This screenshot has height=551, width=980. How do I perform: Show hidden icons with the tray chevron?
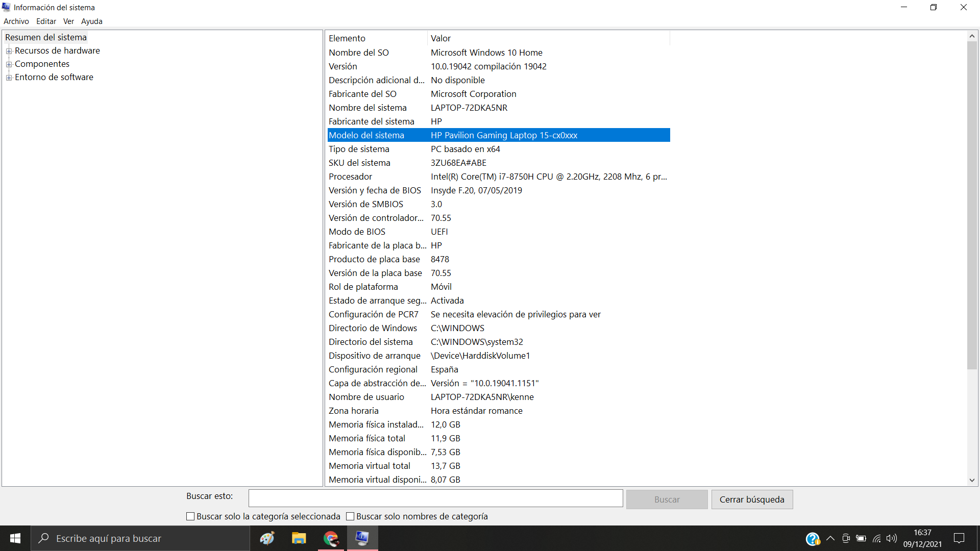point(830,538)
